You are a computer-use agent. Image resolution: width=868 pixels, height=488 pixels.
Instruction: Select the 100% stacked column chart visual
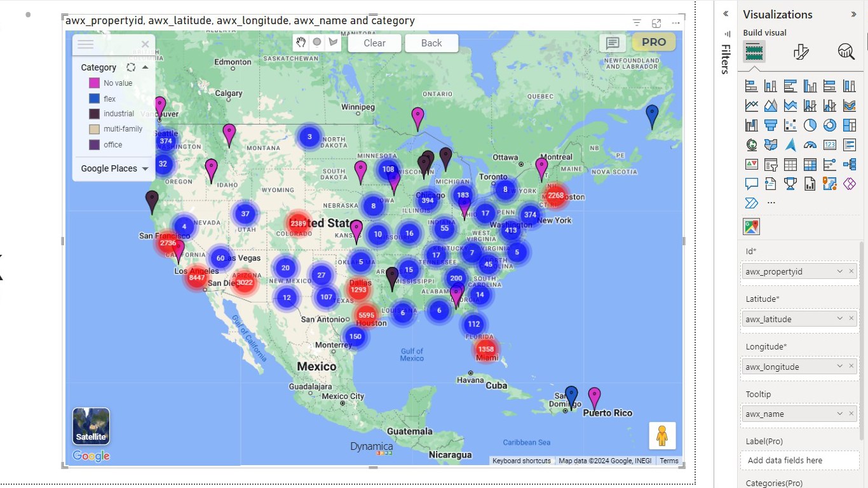(850, 86)
